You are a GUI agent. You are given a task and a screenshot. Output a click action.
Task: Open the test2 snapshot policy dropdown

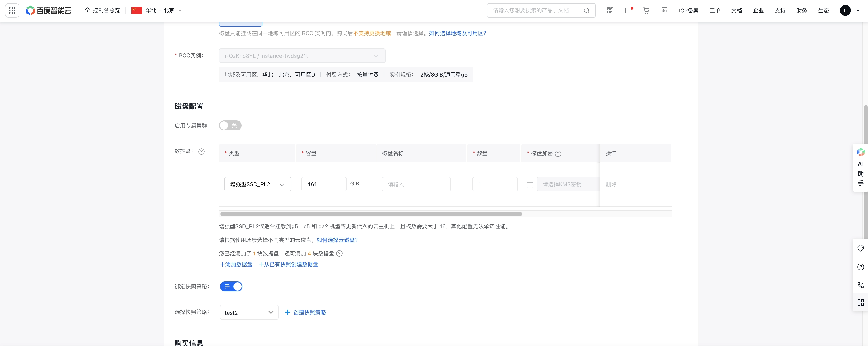249,312
